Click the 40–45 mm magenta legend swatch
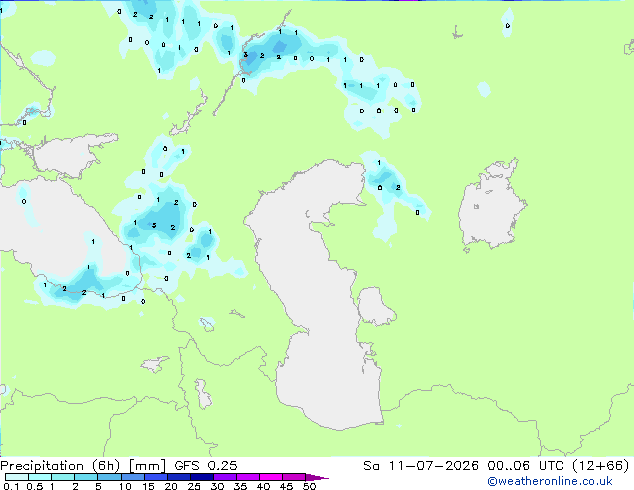The width and height of the screenshot is (634, 490). point(271,477)
